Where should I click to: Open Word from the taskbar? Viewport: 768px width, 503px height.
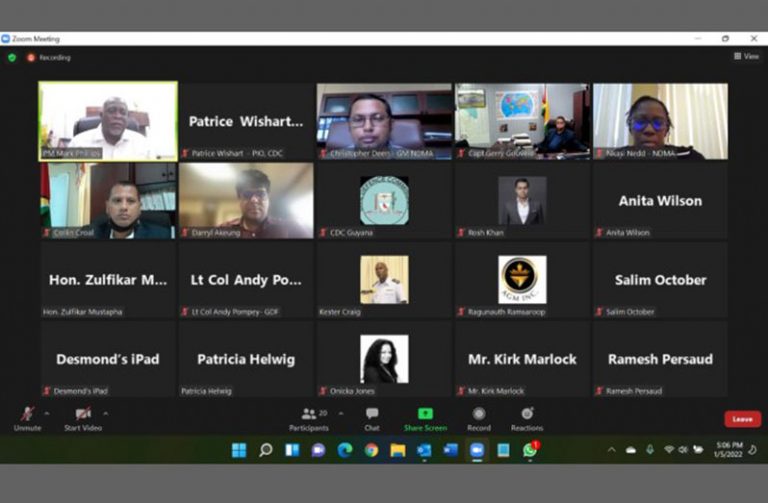pos(451,450)
